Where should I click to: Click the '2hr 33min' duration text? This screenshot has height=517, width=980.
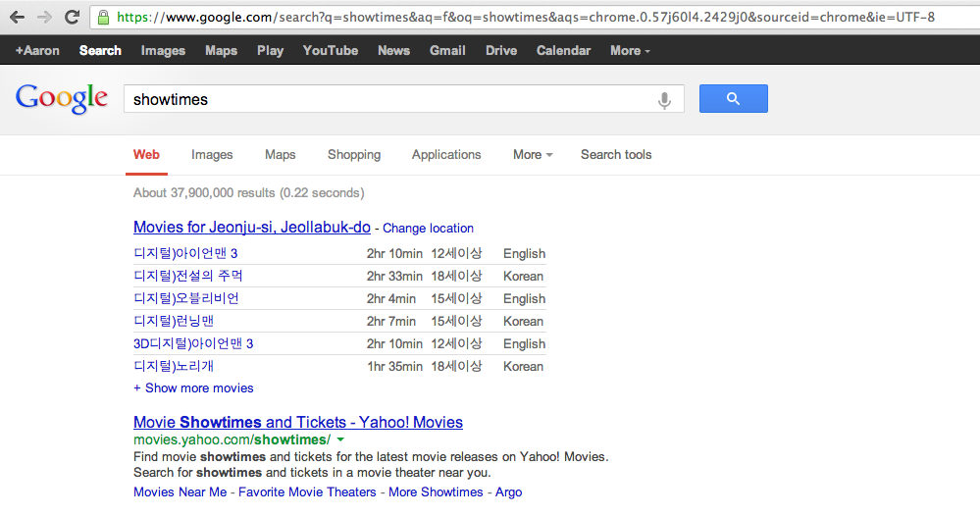(394, 277)
